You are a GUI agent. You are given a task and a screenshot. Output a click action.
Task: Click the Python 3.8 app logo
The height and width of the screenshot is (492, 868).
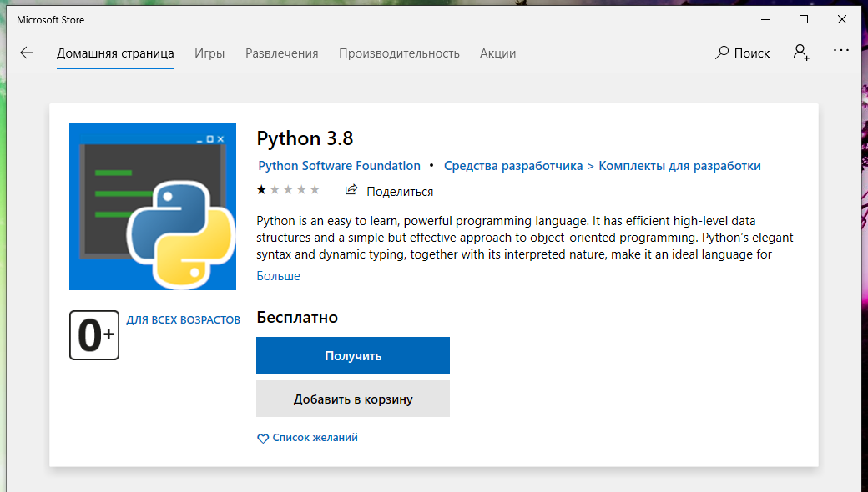click(x=153, y=207)
